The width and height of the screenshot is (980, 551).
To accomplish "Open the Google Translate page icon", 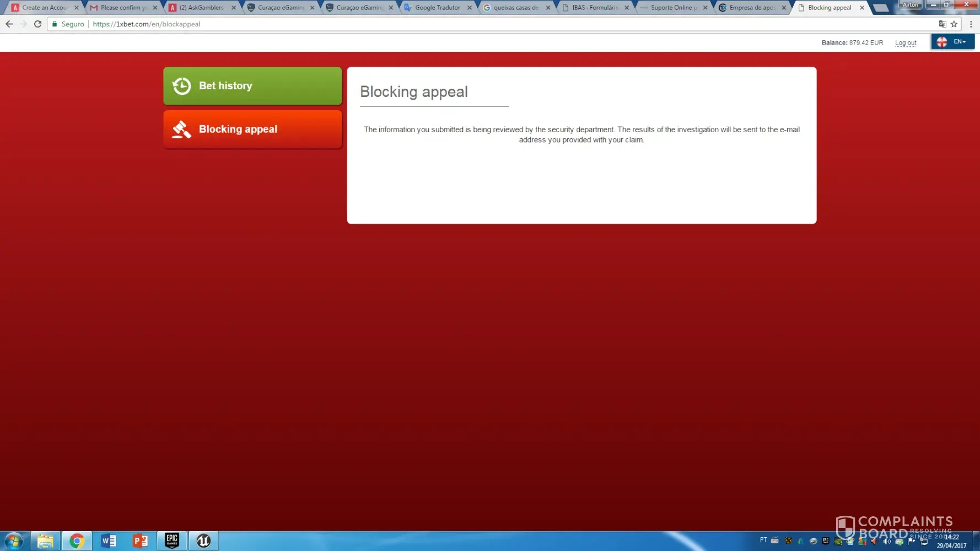I will 943,24.
